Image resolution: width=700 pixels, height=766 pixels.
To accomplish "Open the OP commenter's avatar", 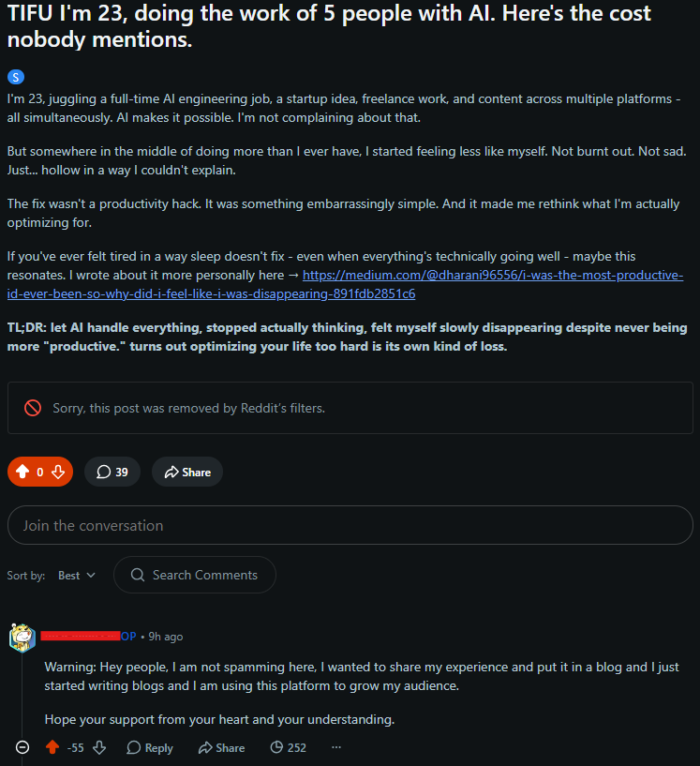I will 22,638.
